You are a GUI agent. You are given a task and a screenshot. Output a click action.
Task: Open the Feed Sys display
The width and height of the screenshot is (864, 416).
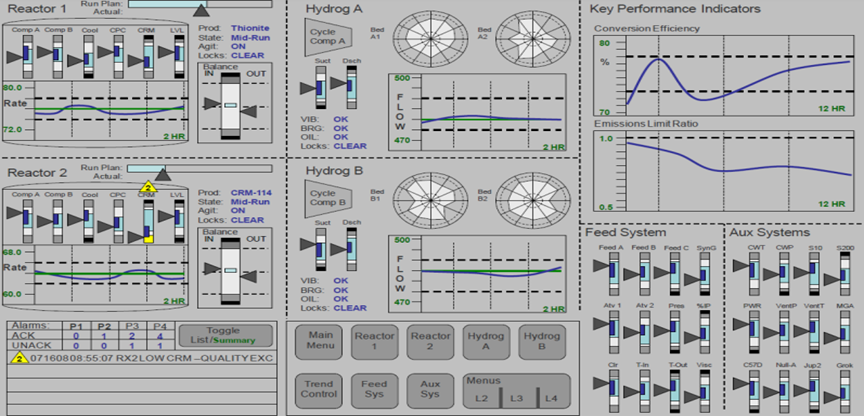[374, 390]
